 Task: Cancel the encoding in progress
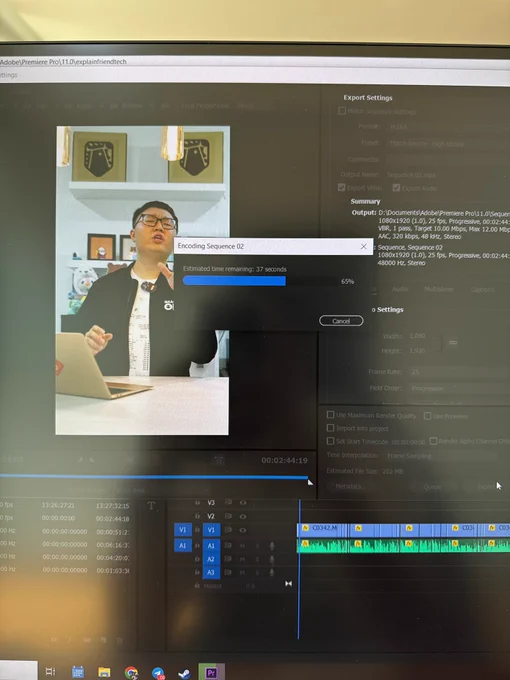pos(341,321)
